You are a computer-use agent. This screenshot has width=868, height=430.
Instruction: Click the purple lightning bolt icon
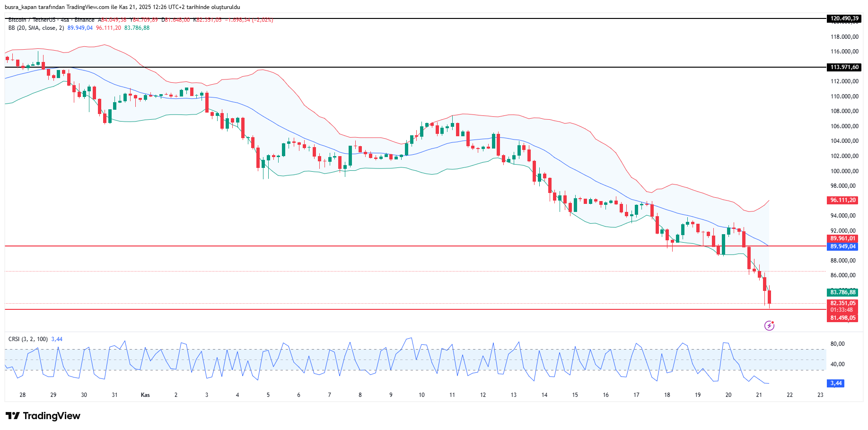(769, 325)
